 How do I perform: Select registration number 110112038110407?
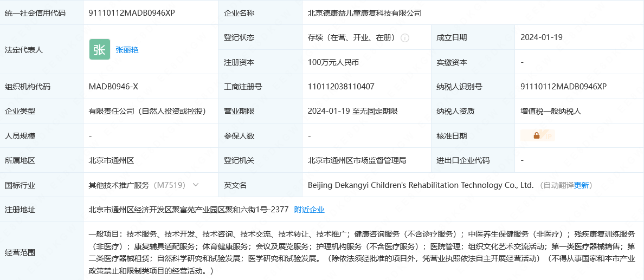click(341, 87)
